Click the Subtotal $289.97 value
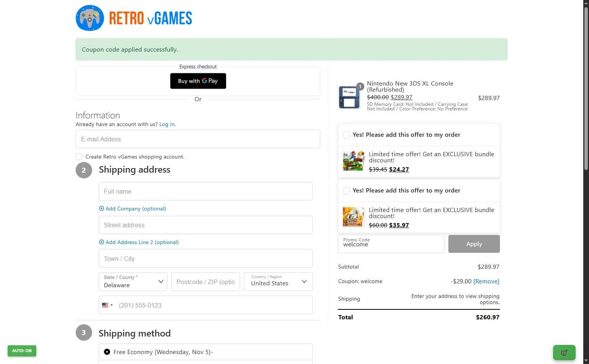Image resolution: width=589 pixels, height=364 pixels. [488, 267]
